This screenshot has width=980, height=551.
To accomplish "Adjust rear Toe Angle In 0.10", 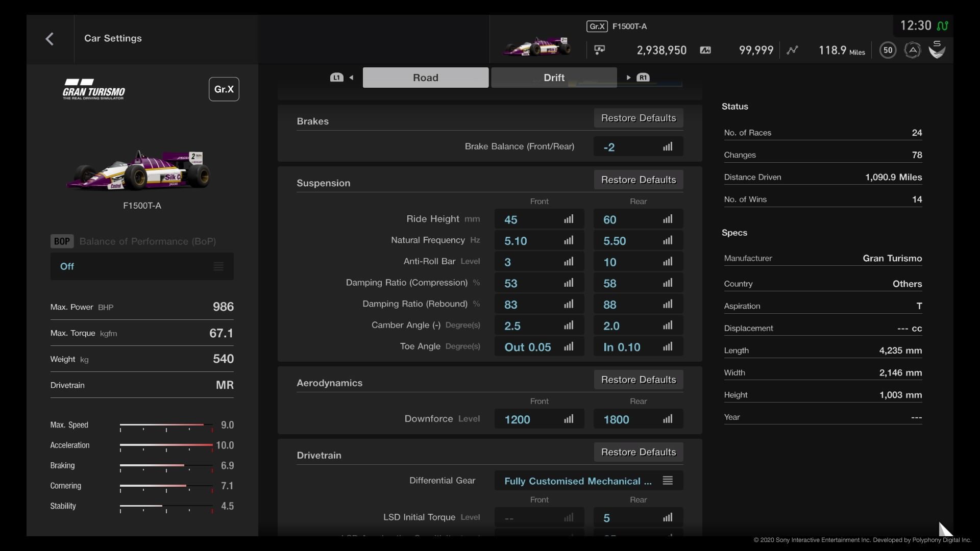I will [638, 347].
